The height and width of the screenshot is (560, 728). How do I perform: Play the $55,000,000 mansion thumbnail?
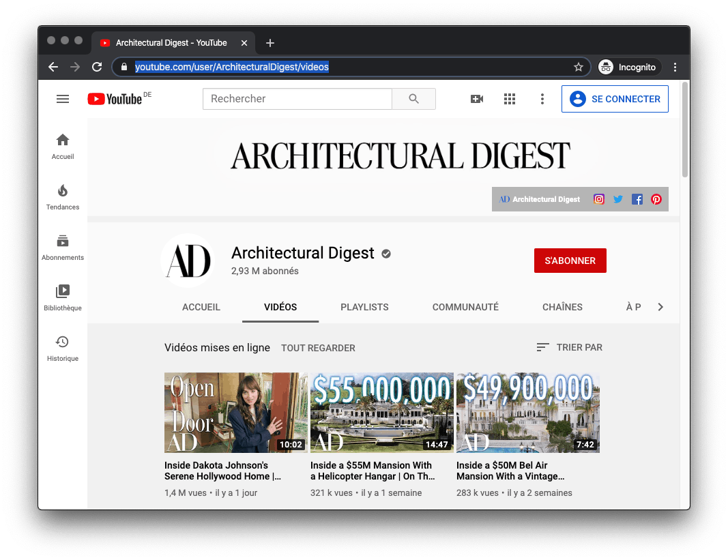(381, 413)
